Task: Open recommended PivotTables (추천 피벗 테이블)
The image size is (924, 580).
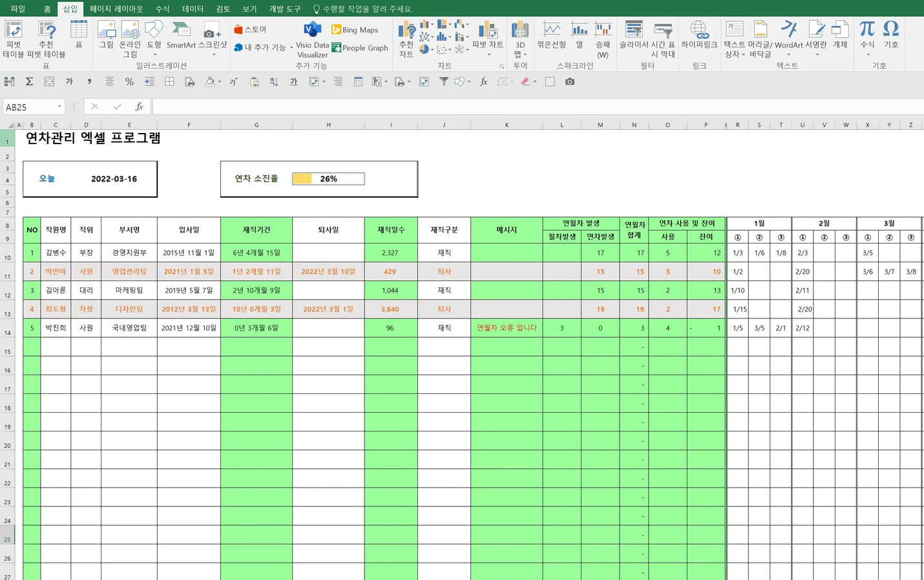Action: (x=46, y=39)
